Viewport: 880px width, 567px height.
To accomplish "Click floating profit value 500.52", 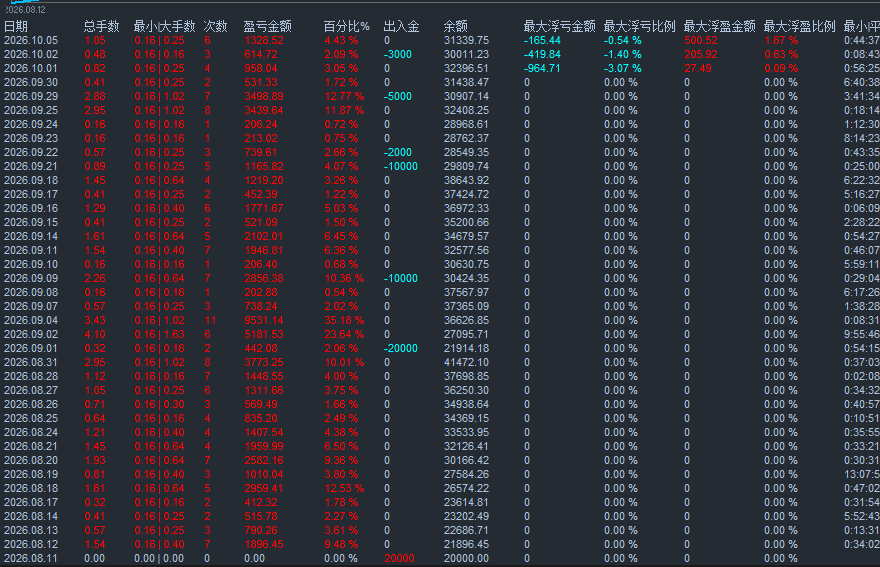I will (701, 40).
